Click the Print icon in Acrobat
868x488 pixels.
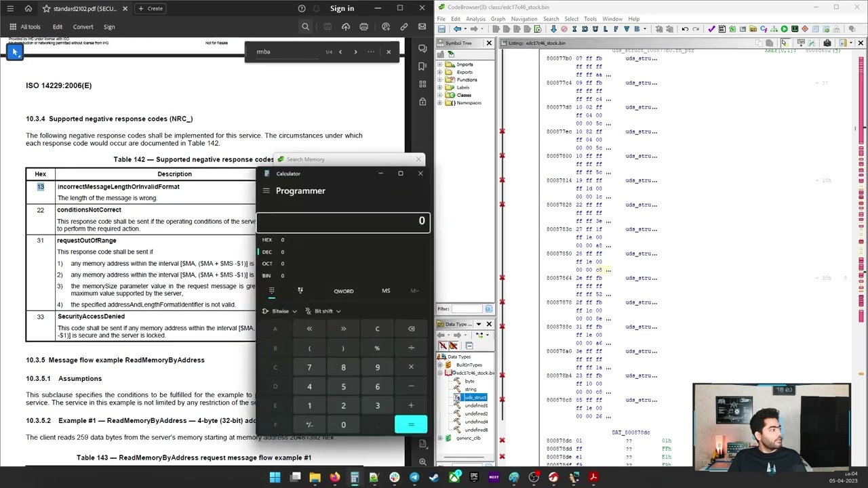click(x=363, y=26)
